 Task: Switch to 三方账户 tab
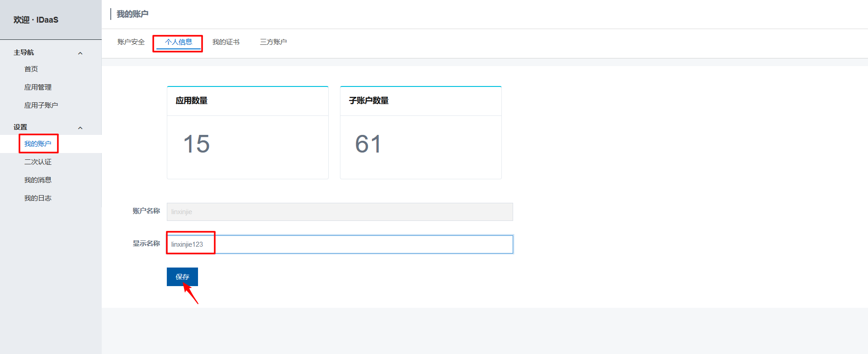click(274, 42)
